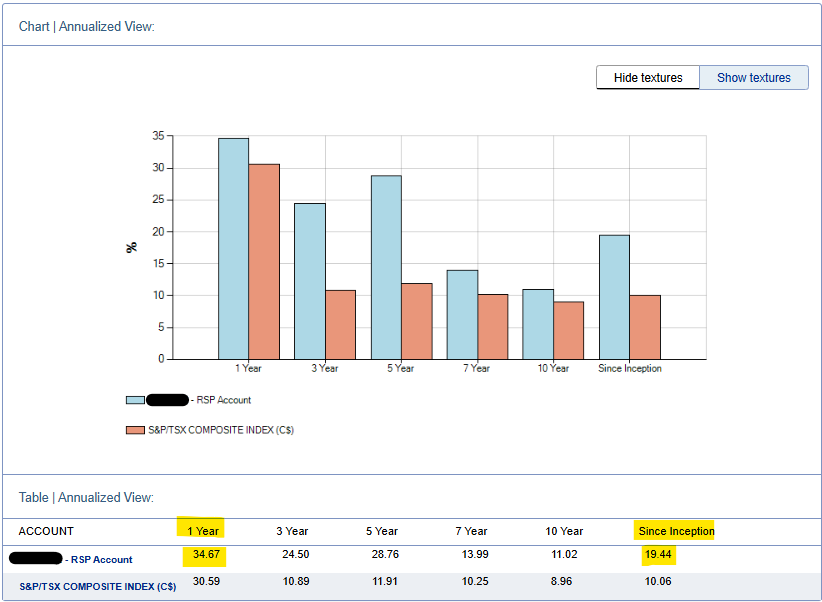Click the blue 3 Year RSP bar
The image size is (822, 602).
310,281
